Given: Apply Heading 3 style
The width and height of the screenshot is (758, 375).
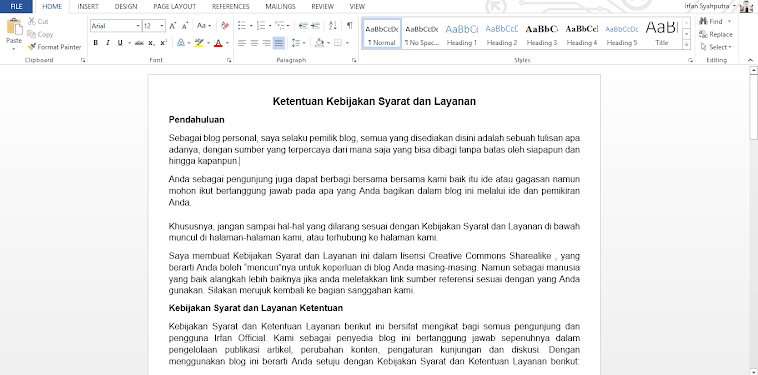Looking at the screenshot, I should (x=542, y=33).
